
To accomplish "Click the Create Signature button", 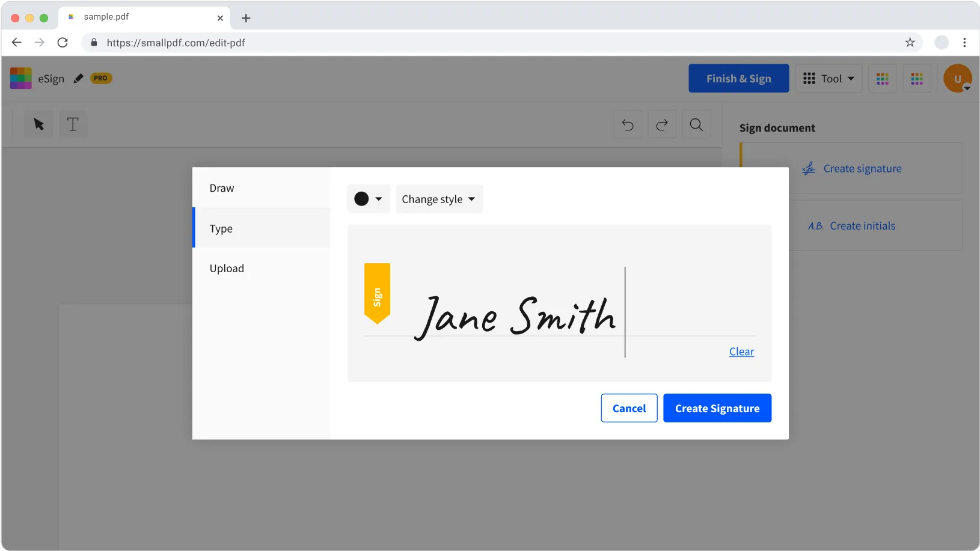I will click(x=717, y=408).
